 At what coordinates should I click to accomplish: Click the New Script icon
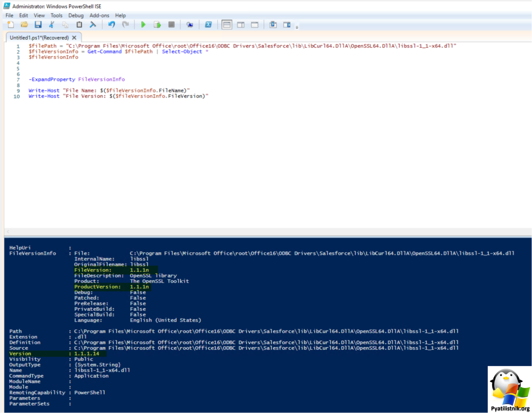11,25
